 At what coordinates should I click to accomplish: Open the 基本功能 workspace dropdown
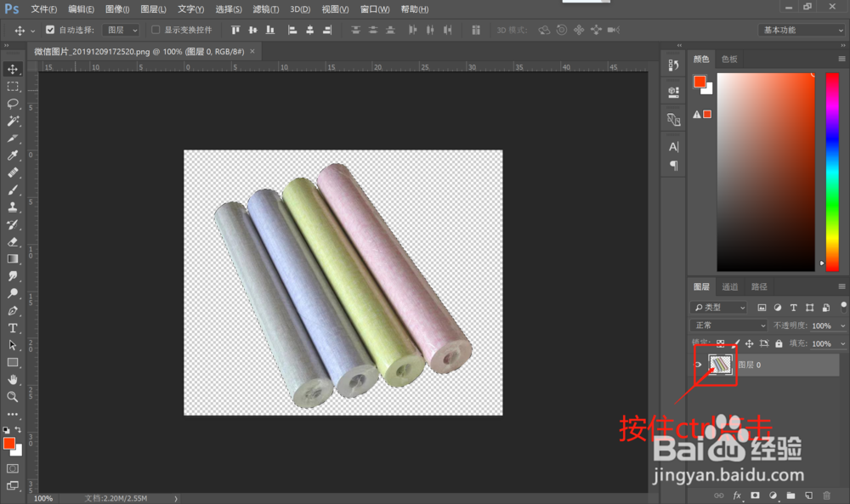802,30
